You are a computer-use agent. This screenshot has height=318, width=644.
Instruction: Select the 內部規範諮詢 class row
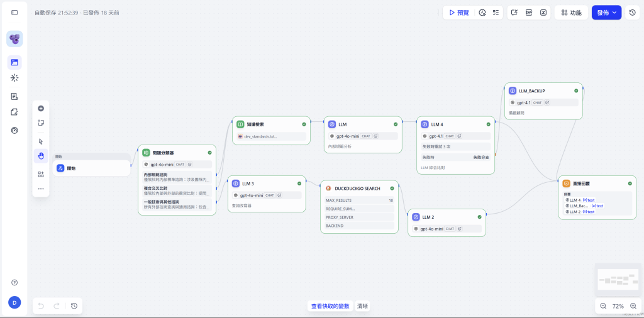(x=177, y=177)
